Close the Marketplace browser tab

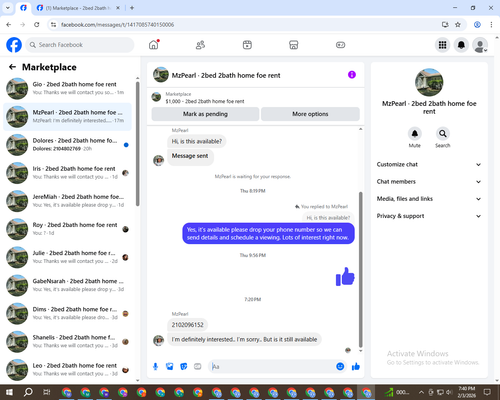[118, 8]
